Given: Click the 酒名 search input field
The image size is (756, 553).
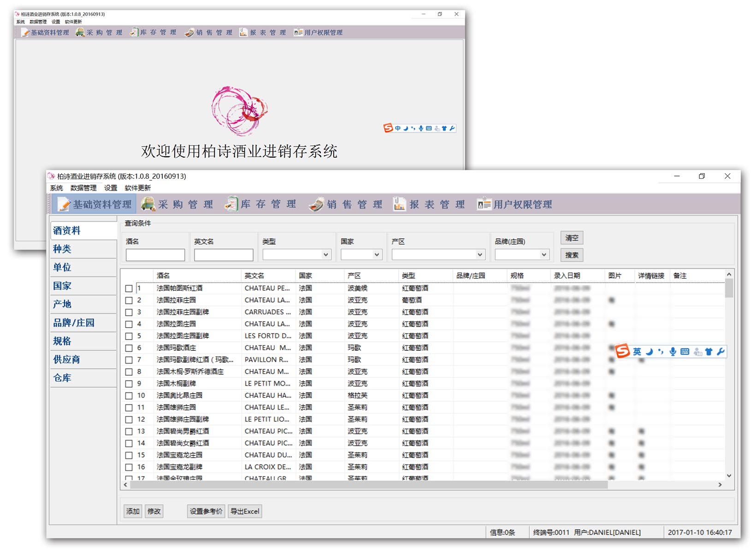Looking at the screenshot, I should [x=155, y=255].
